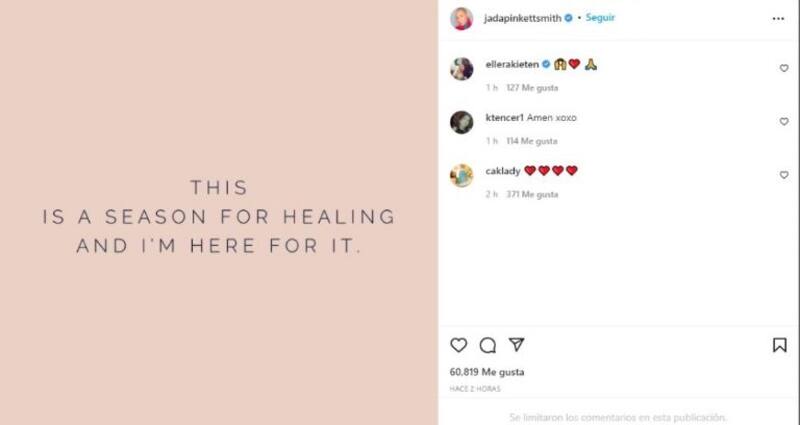Save post with bookmark icon
This screenshot has width=800, height=425.
click(779, 345)
